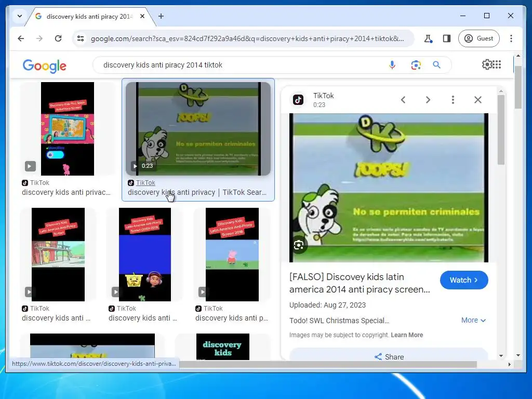The height and width of the screenshot is (399, 532).
Task: Open the Learn More copyright link
Action: point(407,335)
